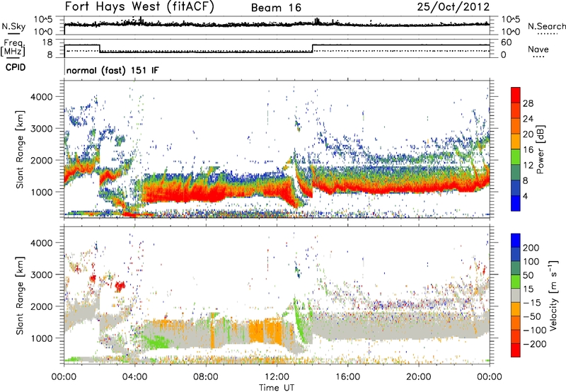Click the date '25/Oct/2012'

pos(454,7)
